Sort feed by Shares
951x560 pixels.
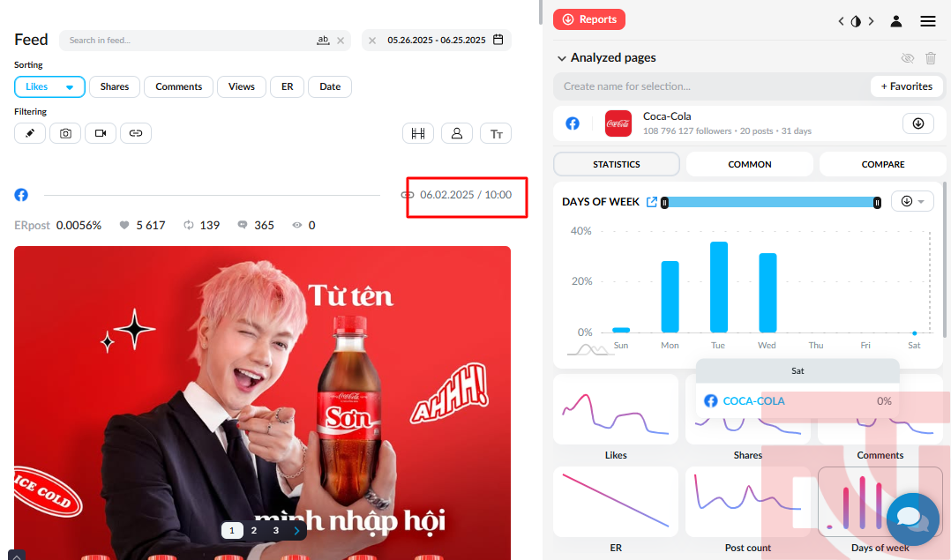[115, 86]
